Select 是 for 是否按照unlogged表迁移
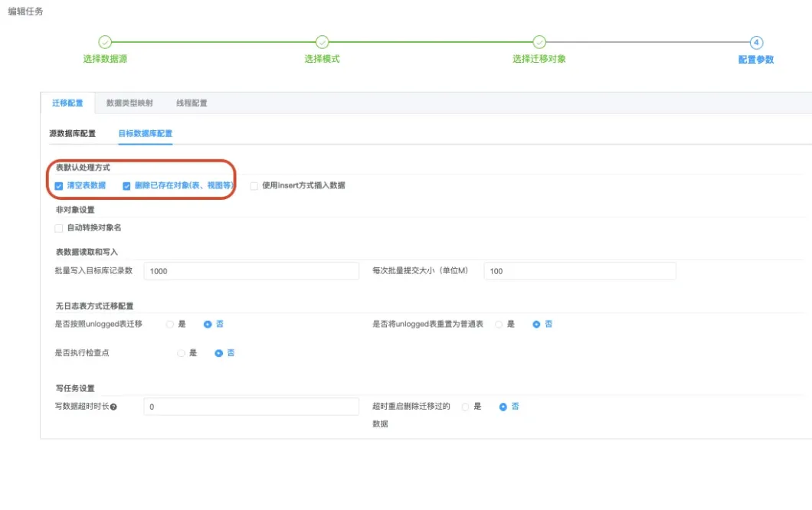 [x=170, y=324]
